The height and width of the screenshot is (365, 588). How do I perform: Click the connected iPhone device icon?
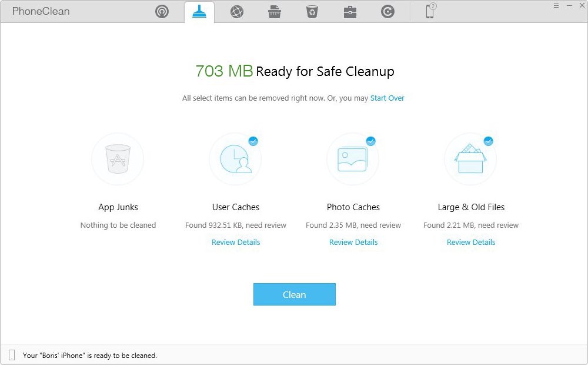point(430,11)
